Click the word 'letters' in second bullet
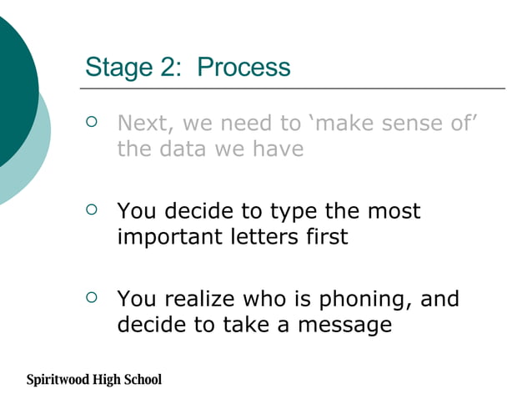 point(245,237)
